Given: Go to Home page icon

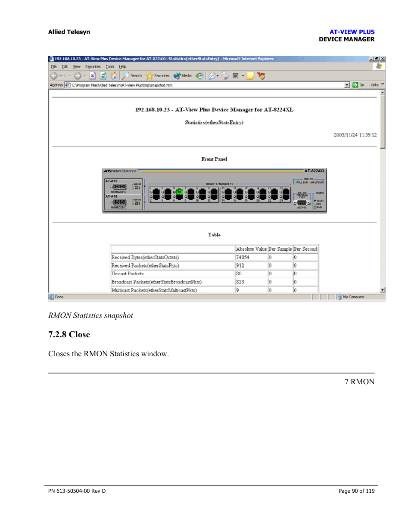Looking at the screenshot, I should coord(114,76).
